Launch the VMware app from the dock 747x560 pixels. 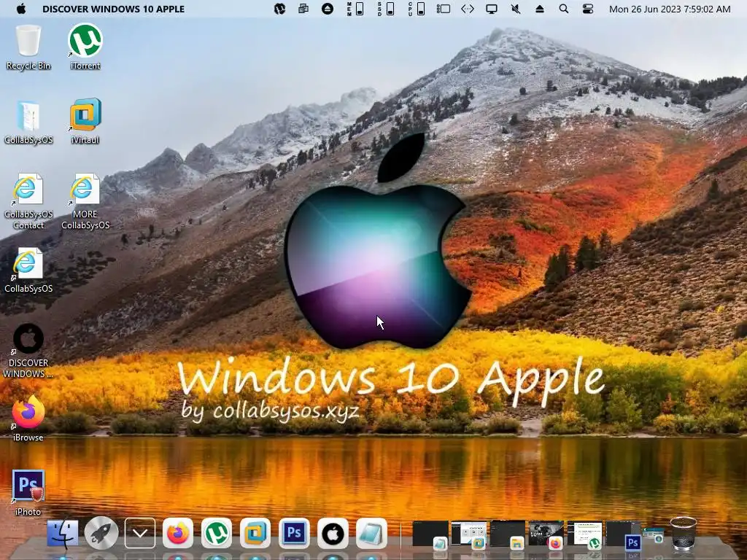255,533
